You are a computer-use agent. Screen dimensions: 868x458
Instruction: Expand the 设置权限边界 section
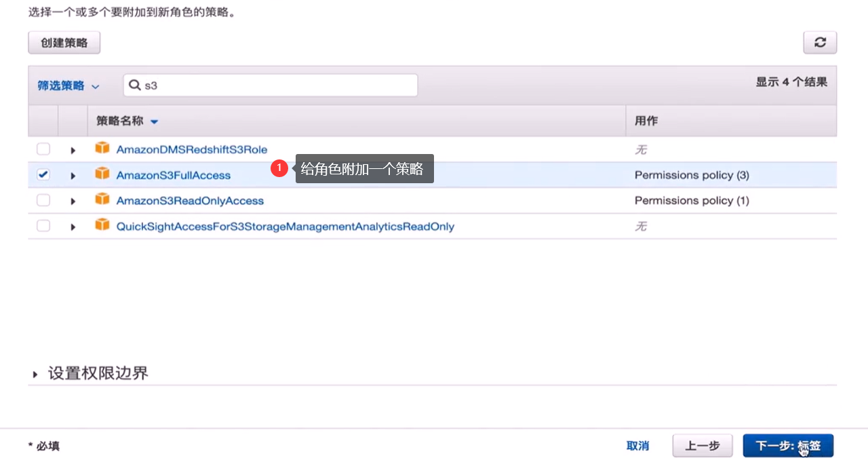click(x=90, y=373)
